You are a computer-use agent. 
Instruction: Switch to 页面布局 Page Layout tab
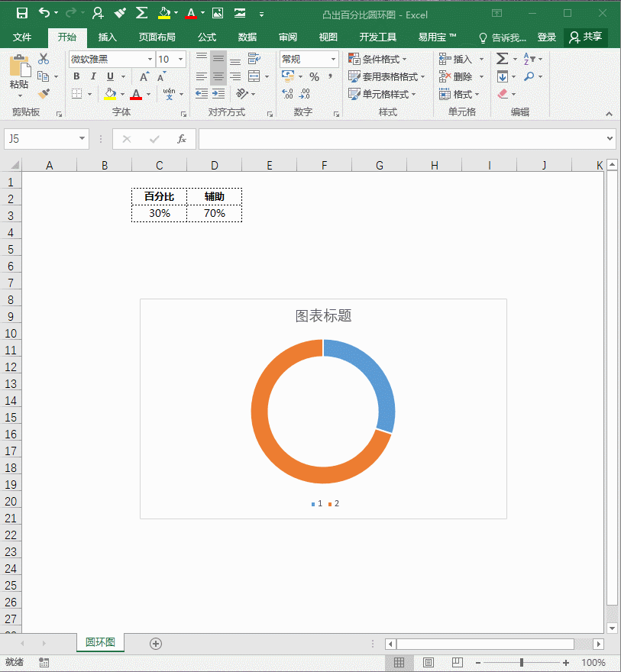pos(157,37)
